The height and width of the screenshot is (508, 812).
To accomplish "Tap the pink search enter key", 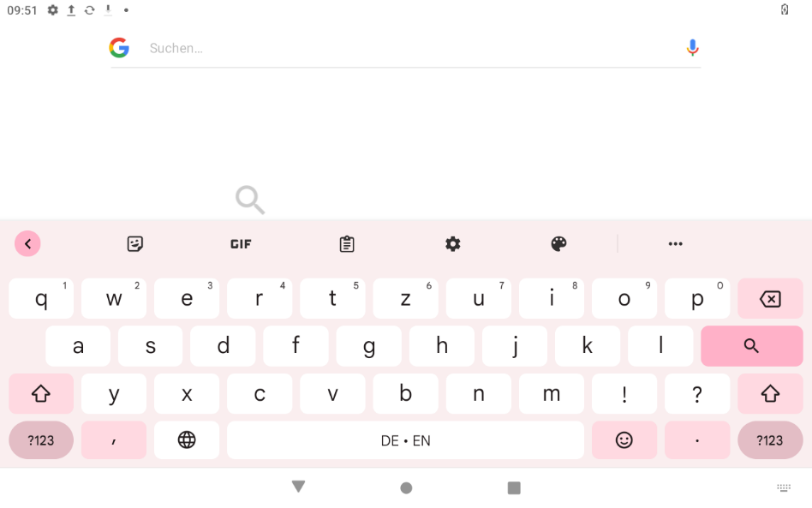I will point(751,346).
